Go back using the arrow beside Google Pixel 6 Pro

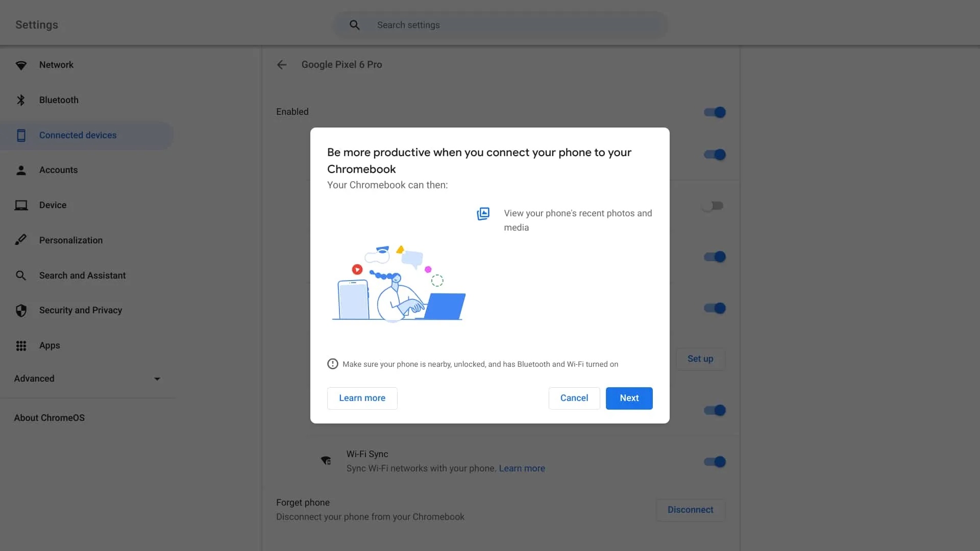click(282, 65)
